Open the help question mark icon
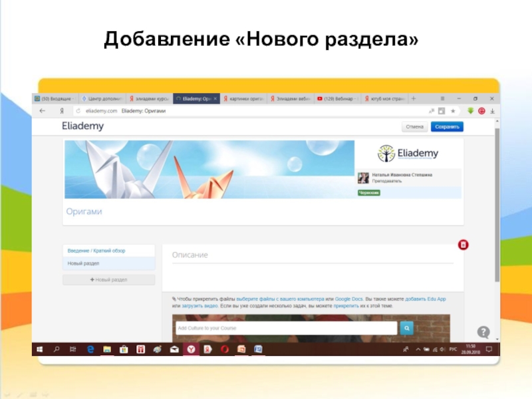This screenshot has width=532, height=399. 483,332
